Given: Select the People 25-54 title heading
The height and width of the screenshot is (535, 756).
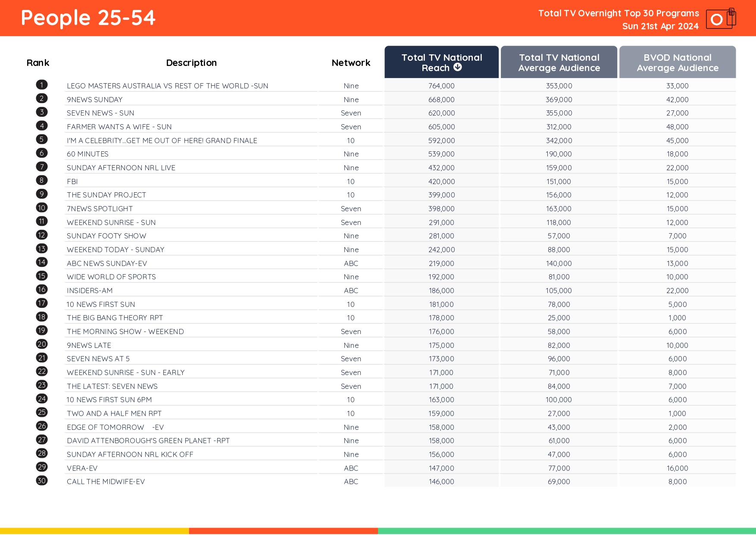Looking at the screenshot, I should (x=88, y=18).
